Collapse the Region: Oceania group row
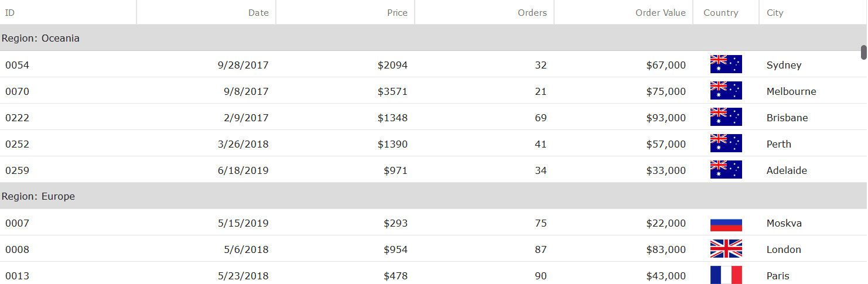Viewport: 868px width, 284px height. click(40, 38)
